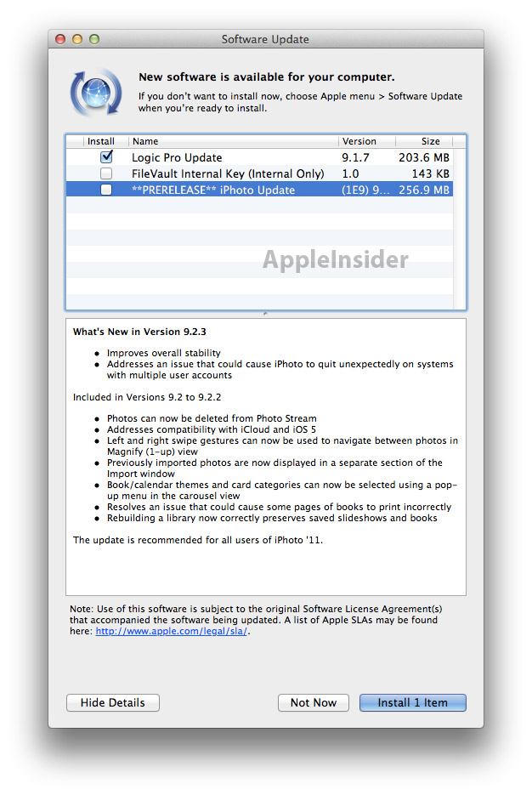Zoom the Software Update window
The image size is (532, 795).
point(94,39)
